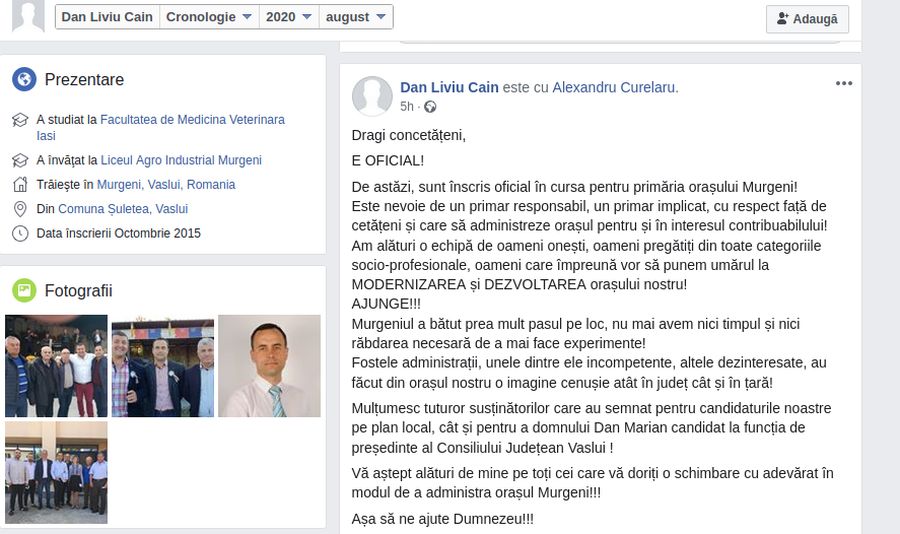The width and height of the screenshot is (900, 534).
Task: Open the three-dots post options menu
Action: pyautogui.click(x=844, y=83)
